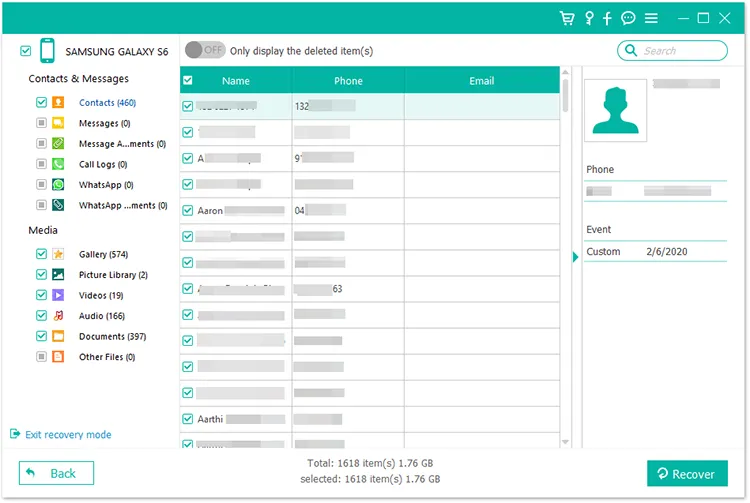Sort by the Email column header
The height and width of the screenshot is (503, 750).
click(x=482, y=80)
